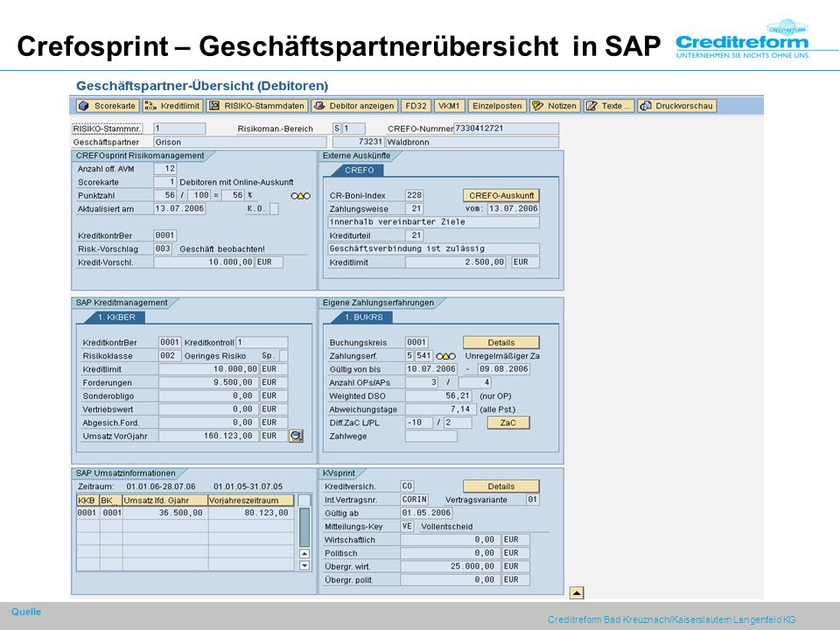
Task: Select the 1. BUKRS tab
Action: (363, 318)
